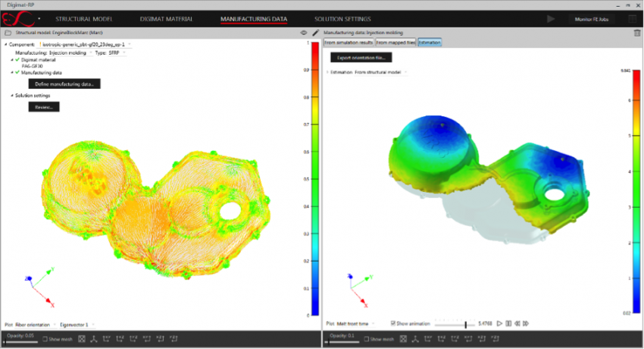Image resolution: width=644 pixels, height=349 pixels.
Task: Click fifth axis-view icon in left viewer toolbar
Action: tap(160, 338)
